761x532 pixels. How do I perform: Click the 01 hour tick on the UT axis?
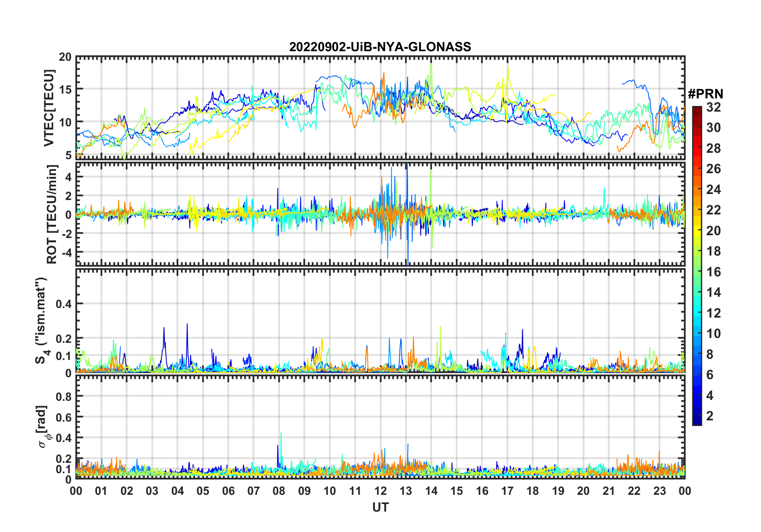click(x=101, y=491)
